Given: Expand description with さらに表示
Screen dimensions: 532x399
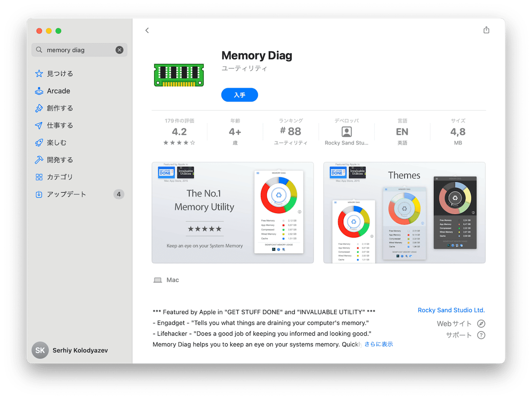Looking at the screenshot, I should [x=379, y=344].
